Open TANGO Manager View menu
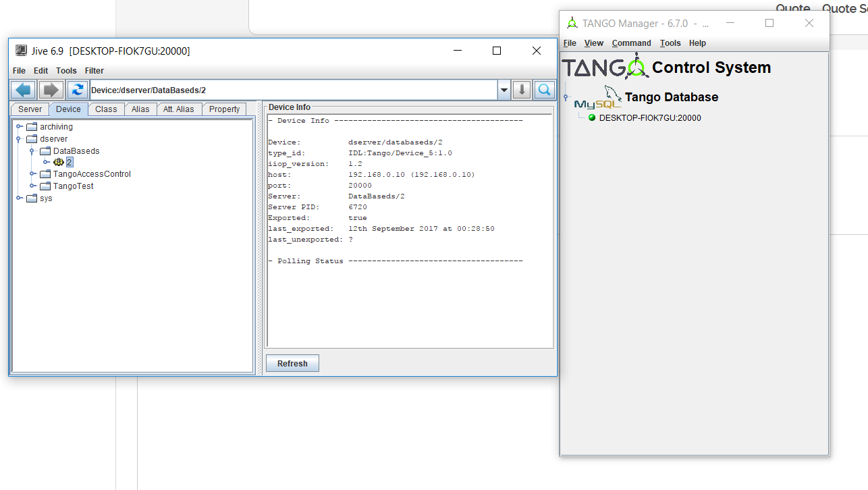The image size is (868, 490). [x=594, y=43]
